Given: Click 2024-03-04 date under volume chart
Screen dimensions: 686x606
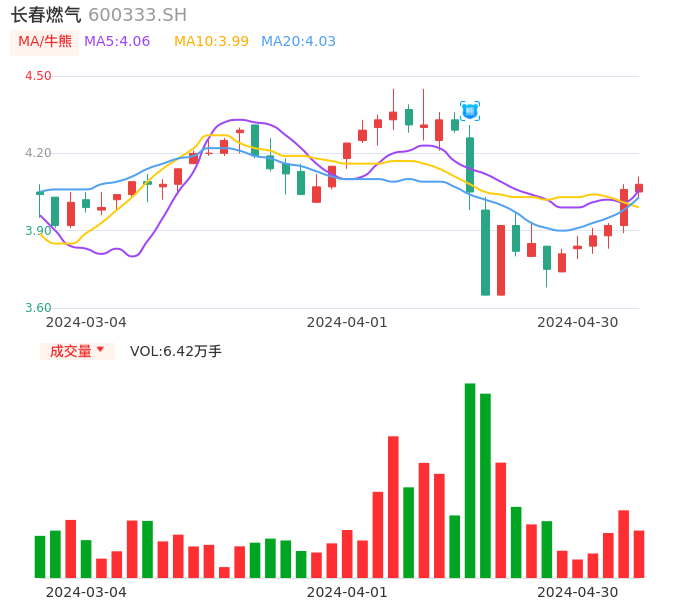Looking at the screenshot, I should click(x=86, y=592).
